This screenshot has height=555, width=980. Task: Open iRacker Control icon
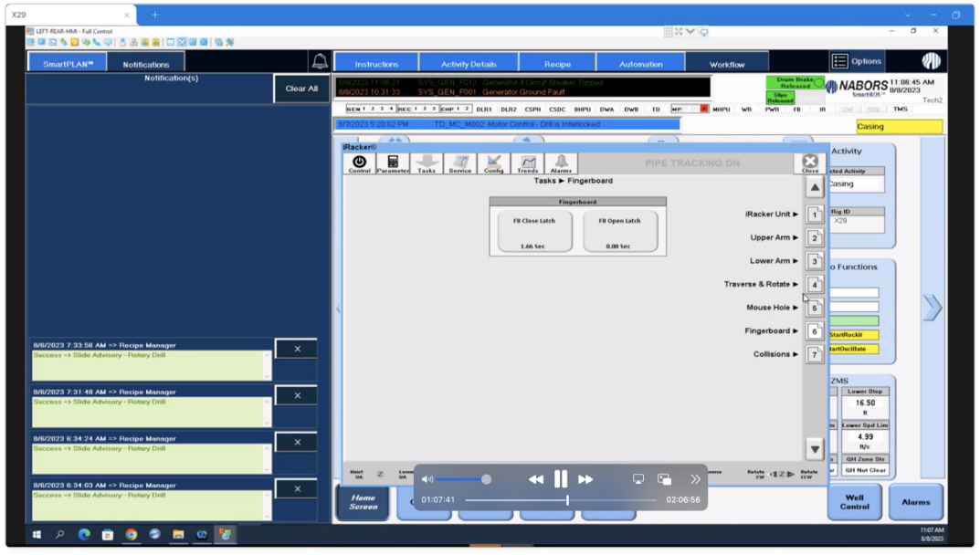pos(359,163)
